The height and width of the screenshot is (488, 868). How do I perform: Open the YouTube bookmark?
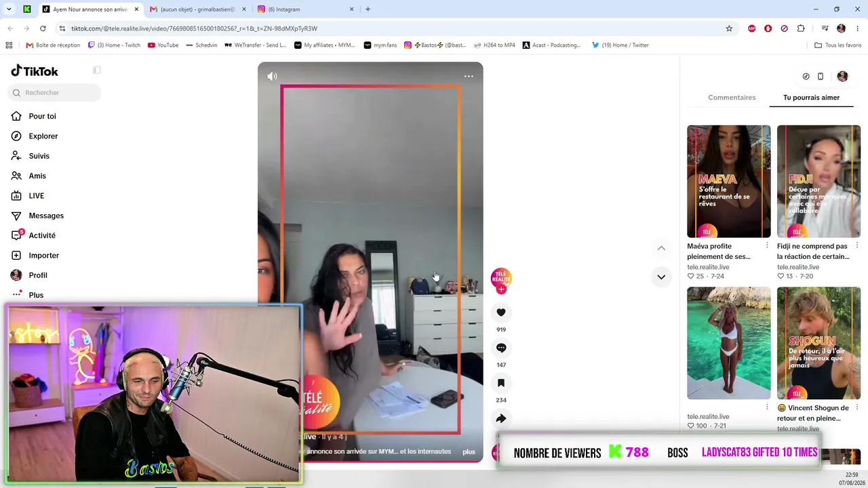163,45
